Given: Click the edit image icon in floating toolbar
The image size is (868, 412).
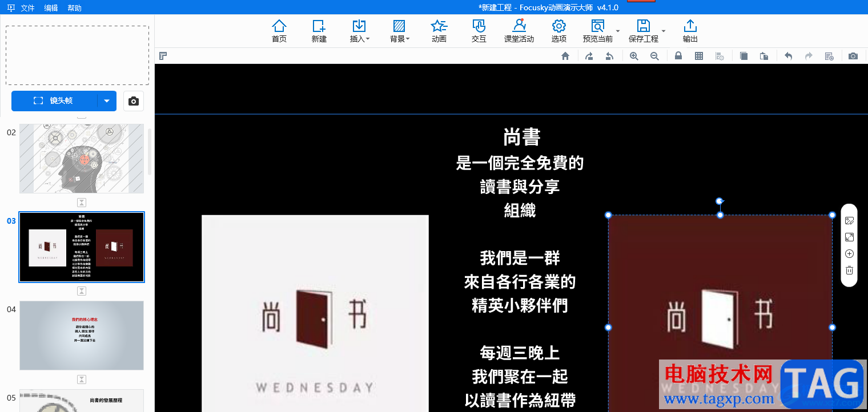Looking at the screenshot, I should click(x=849, y=221).
